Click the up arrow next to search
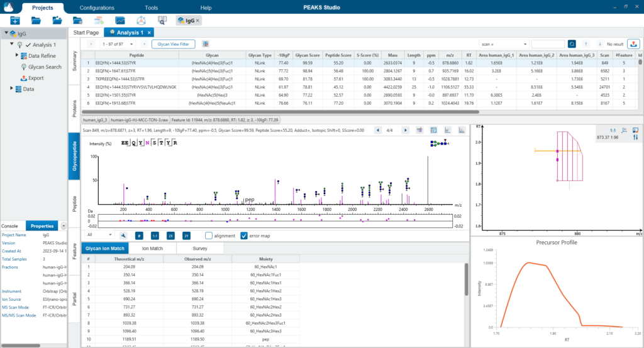644x348 pixels. (586, 44)
